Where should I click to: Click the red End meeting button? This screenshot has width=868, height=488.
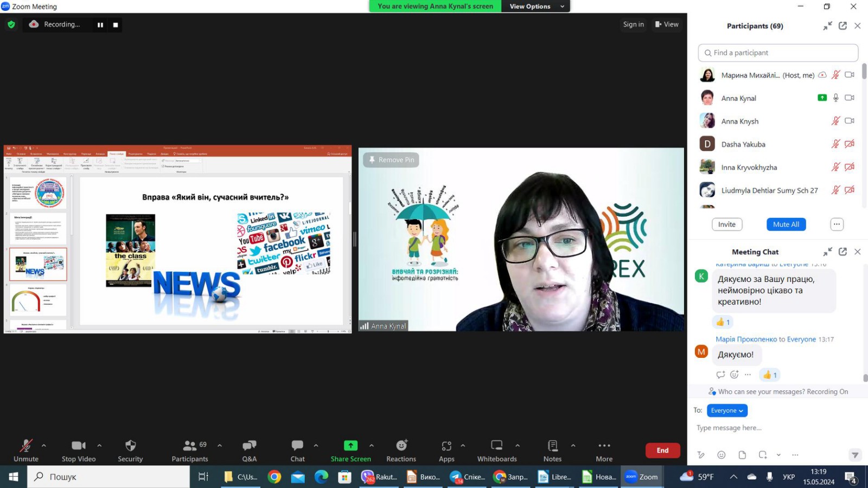662,451
